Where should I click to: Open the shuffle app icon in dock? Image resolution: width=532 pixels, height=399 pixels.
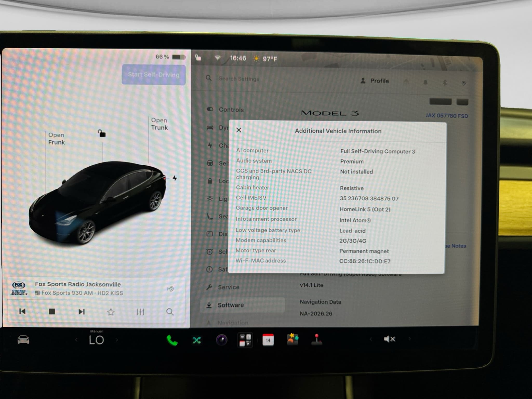[197, 340]
